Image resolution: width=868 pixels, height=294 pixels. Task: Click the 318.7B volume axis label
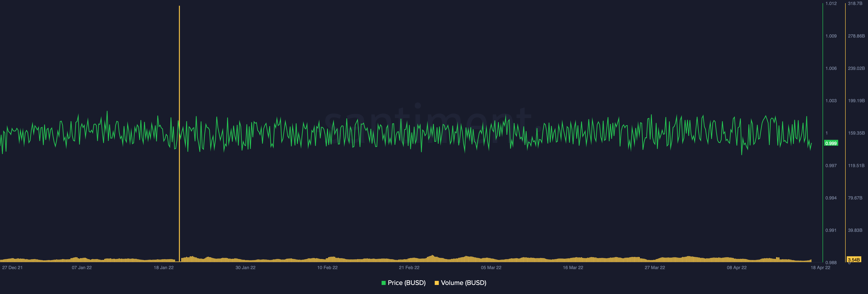[855, 4]
